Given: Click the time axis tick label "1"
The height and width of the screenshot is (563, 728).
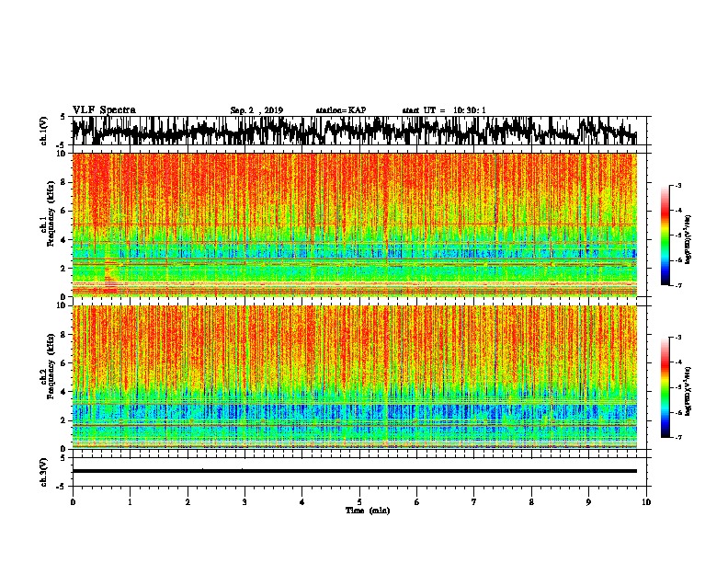Looking at the screenshot, I should tap(130, 502).
